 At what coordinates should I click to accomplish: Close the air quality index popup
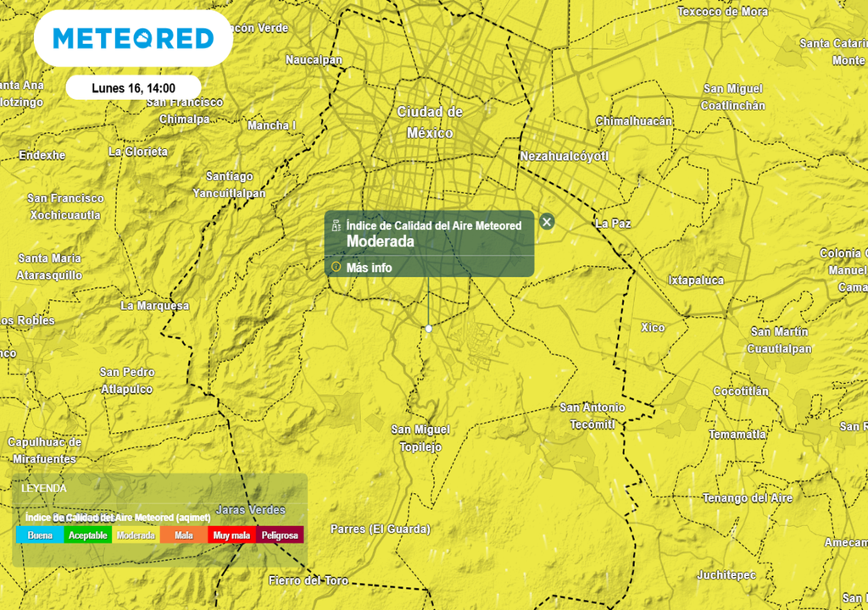547,222
